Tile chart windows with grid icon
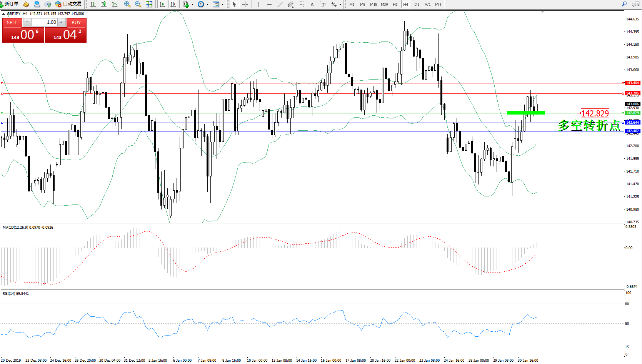The height and width of the screenshot is (364, 642). [x=149, y=4]
